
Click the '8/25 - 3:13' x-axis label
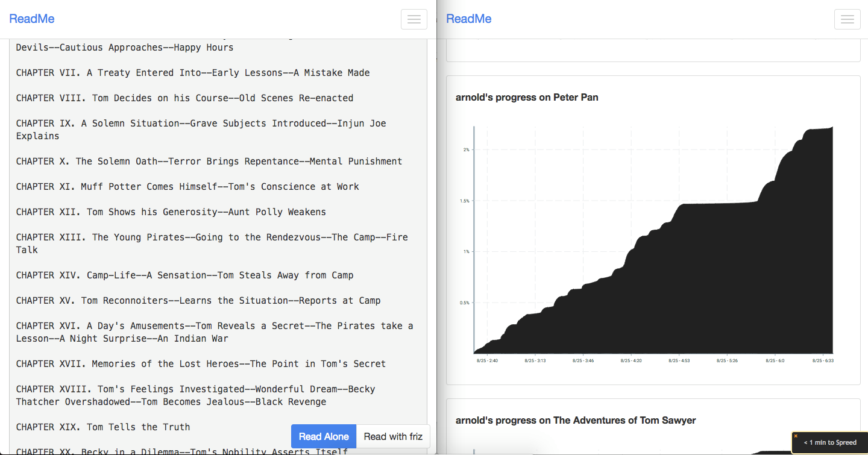(x=535, y=360)
